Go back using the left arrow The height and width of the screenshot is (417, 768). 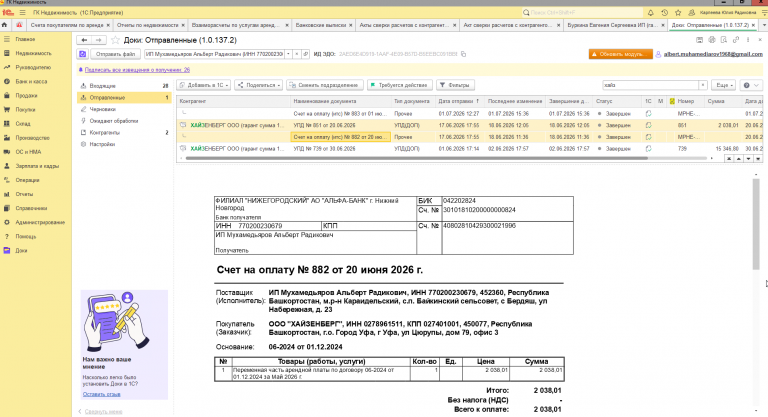tap(84, 40)
